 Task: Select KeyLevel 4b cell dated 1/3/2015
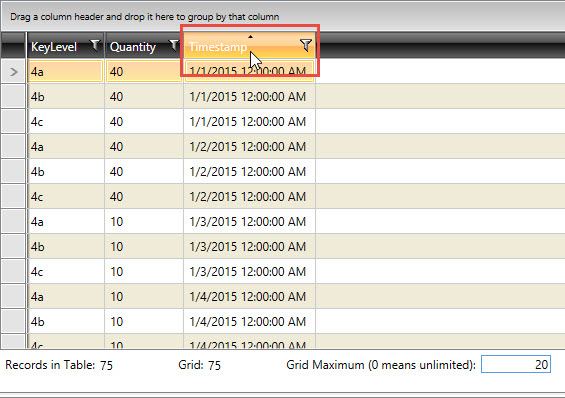(66, 246)
